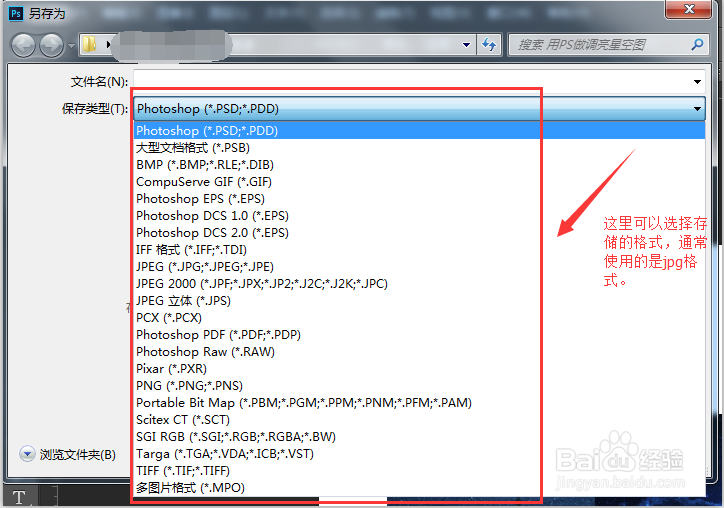Select Photoshop (*.PSD;*.PDD) highlighted option
The width and height of the screenshot is (724, 508).
coord(419,131)
